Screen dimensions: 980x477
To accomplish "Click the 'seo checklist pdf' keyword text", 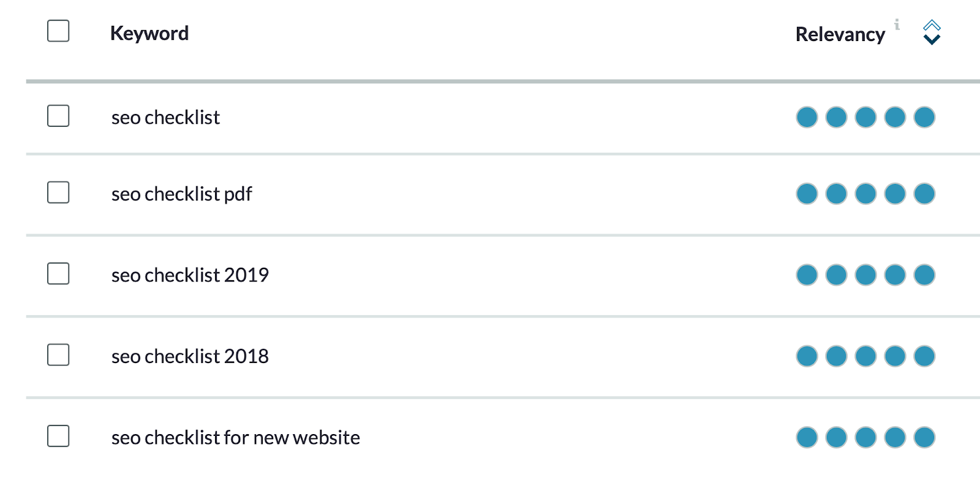I will coord(181,194).
